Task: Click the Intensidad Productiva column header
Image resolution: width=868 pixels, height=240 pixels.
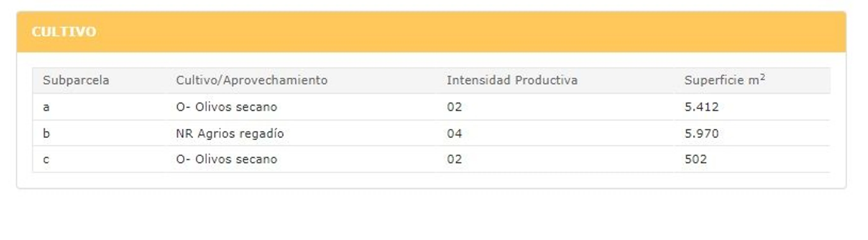Action: tap(512, 80)
